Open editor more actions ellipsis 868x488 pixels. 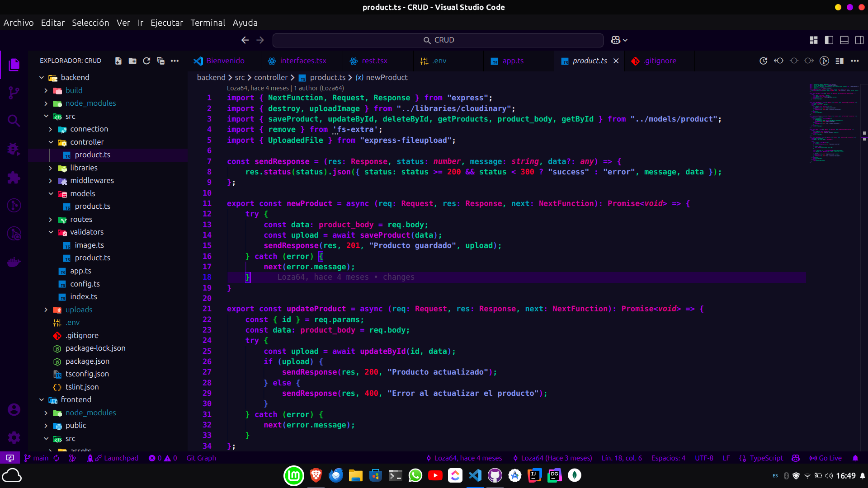pyautogui.click(x=855, y=61)
